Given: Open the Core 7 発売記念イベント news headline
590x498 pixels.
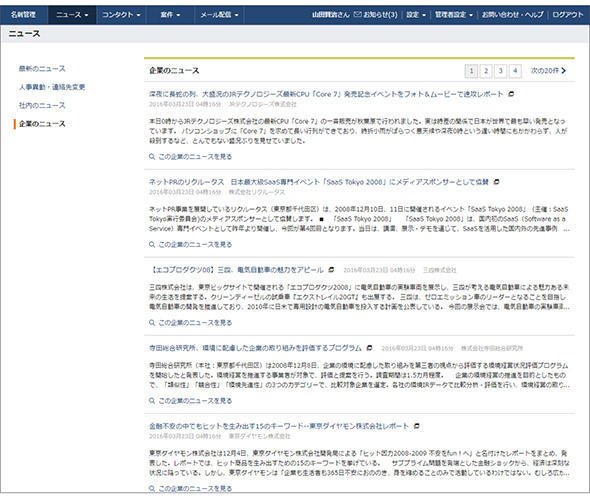Looking at the screenshot, I should click(x=326, y=94).
